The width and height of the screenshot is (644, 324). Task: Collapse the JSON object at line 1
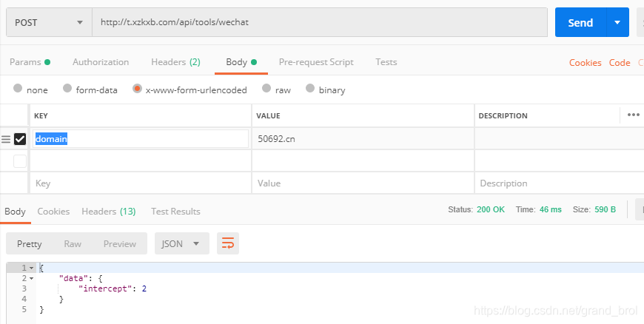(x=32, y=268)
